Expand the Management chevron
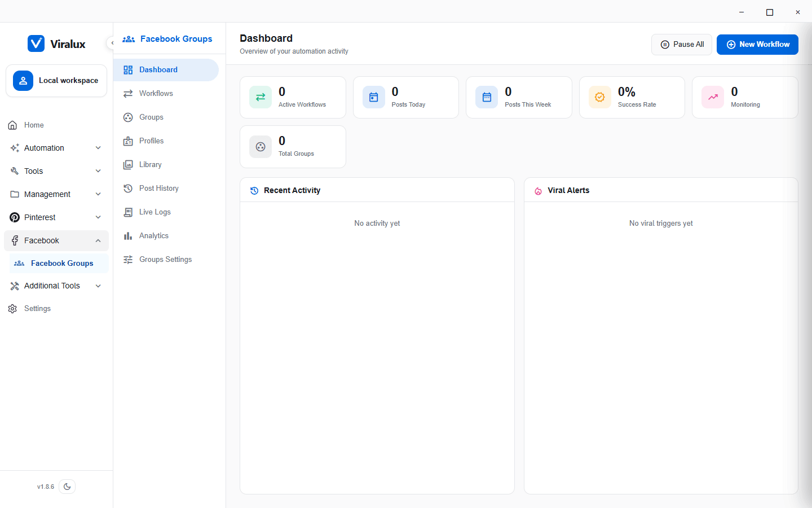This screenshot has height=508, width=812. coord(98,194)
